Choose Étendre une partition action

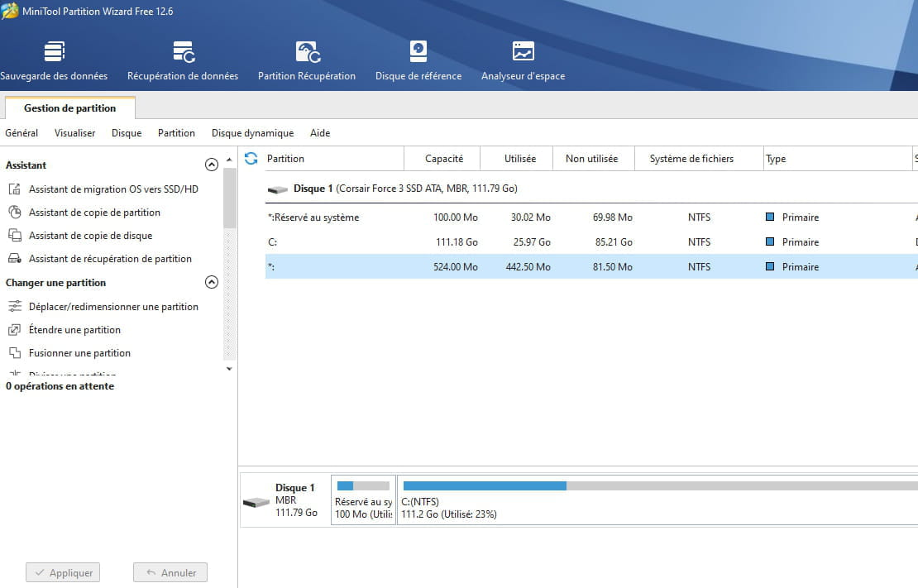[74, 330]
